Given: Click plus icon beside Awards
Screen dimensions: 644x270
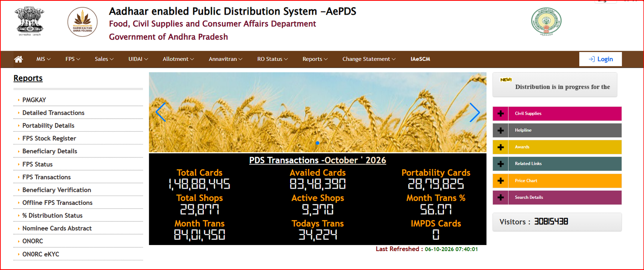Looking at the screenshot, I should click(501, 147).
